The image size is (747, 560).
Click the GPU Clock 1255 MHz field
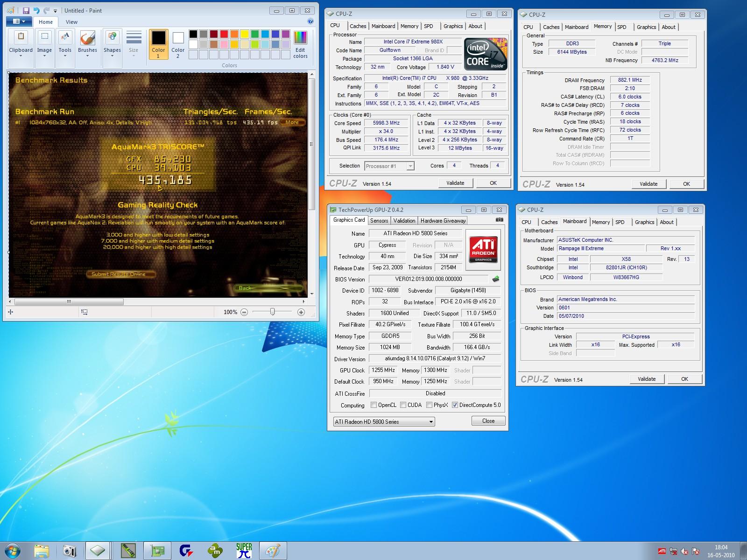pyautogui.click(x=383, y=370)
